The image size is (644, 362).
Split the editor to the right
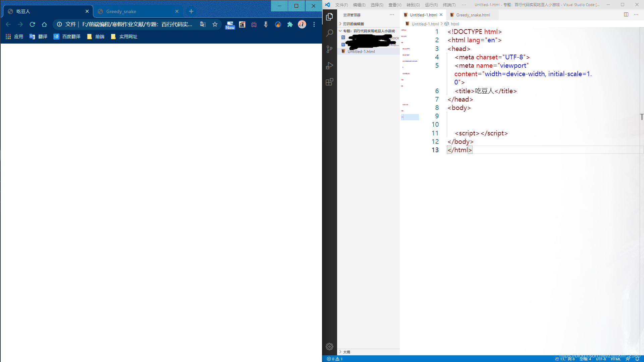coord(626,15)
